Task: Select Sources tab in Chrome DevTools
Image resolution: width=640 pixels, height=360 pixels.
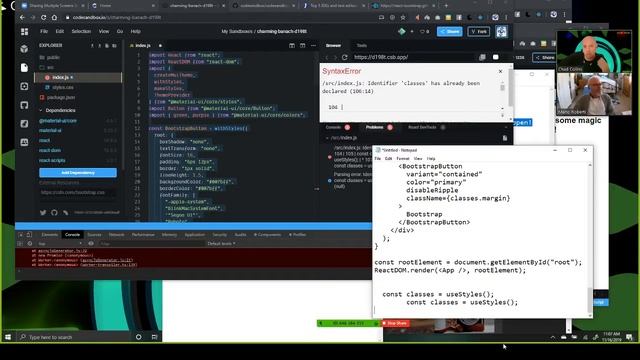Action: click(94, 235)
